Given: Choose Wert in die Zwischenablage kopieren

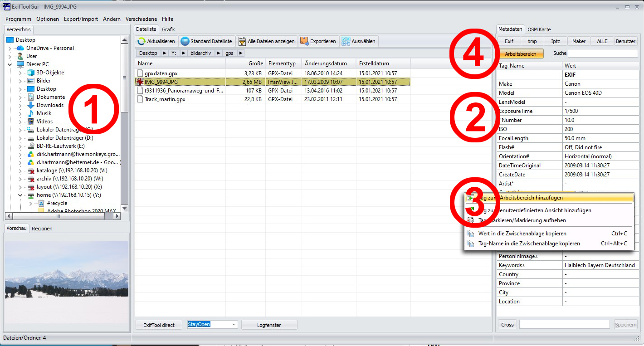Looking at the screenshot, I should (548, 234).
